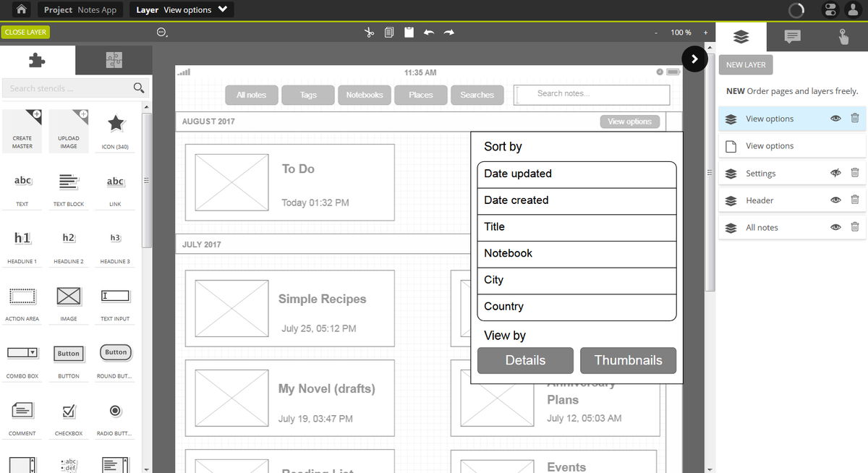The width and height of the screenshot is (868, 473).
Task: Select the Combo Box stencil
Action: coord(22,359)
